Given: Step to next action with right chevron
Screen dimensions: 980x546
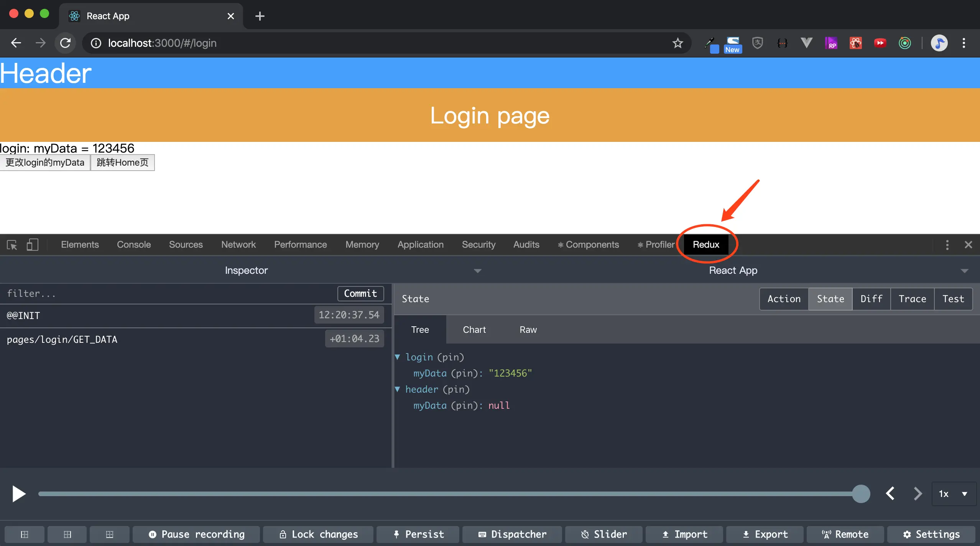Looking at the screenshot, I should [917, 493].
